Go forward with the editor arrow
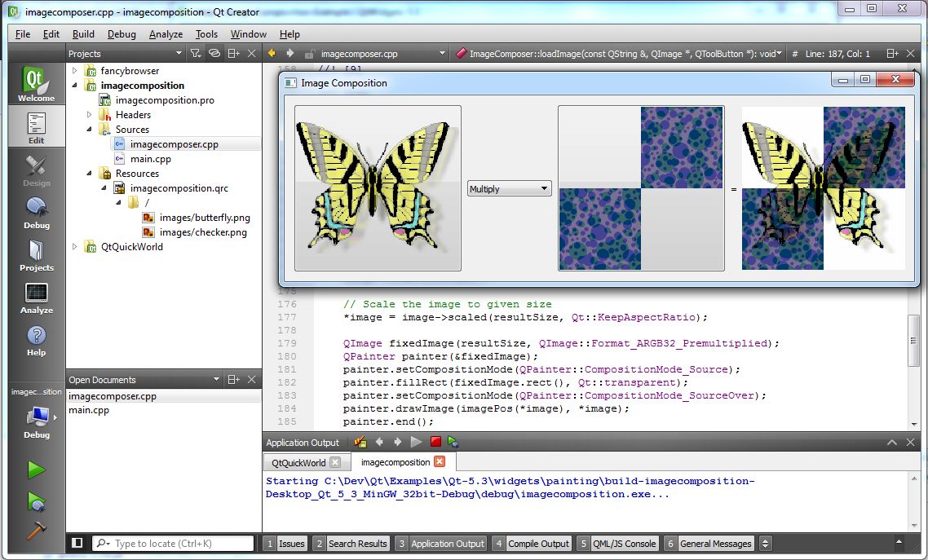Viewport: 928px width, 560px height. [290, 53]
